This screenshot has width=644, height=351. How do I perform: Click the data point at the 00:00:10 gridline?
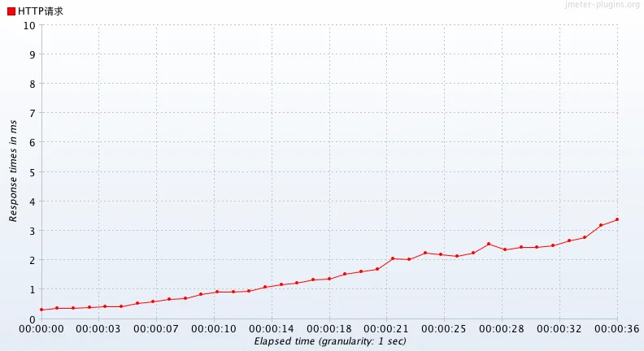point(217,292)
